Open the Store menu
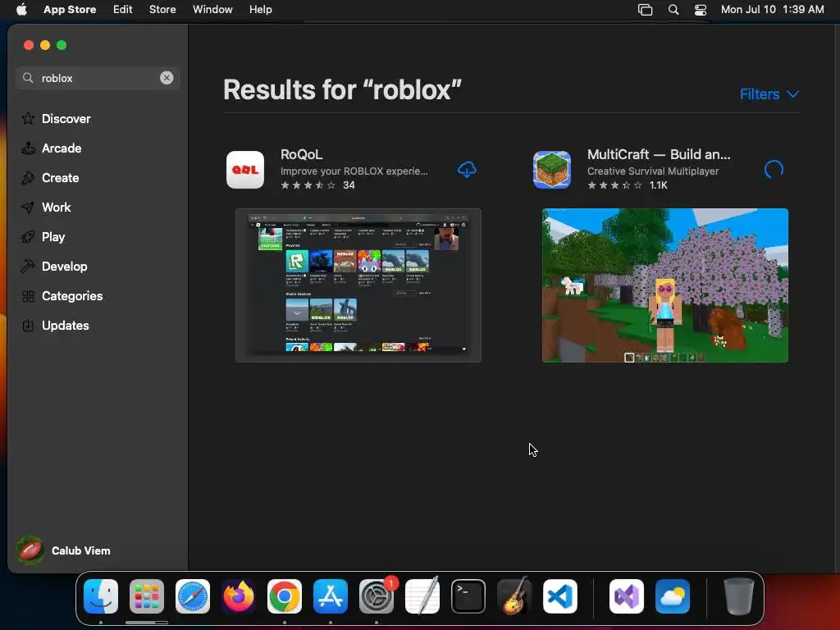The height and width of the screenshot is (630, 840). coord(162,10)
